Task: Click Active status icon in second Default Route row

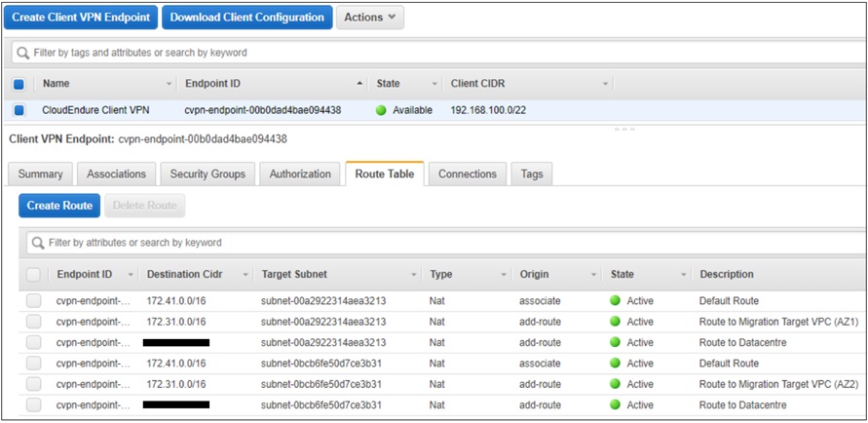Action: tap(615, 364)
